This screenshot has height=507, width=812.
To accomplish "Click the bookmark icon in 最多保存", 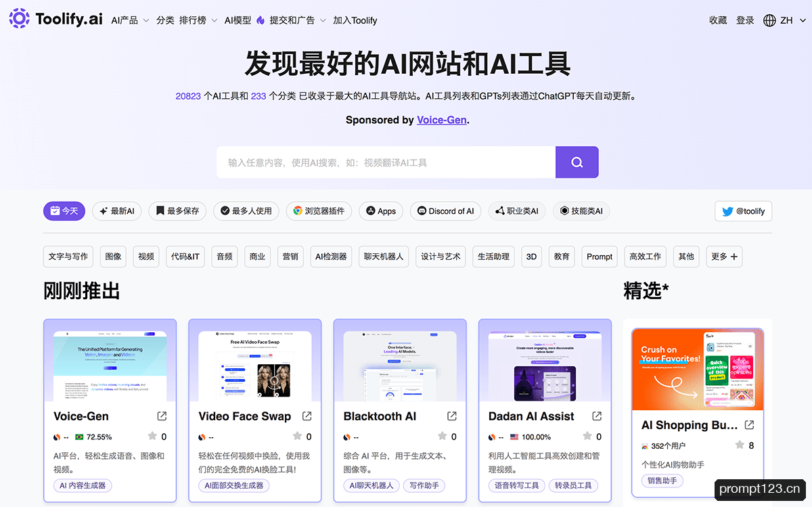I will (160, 211).
